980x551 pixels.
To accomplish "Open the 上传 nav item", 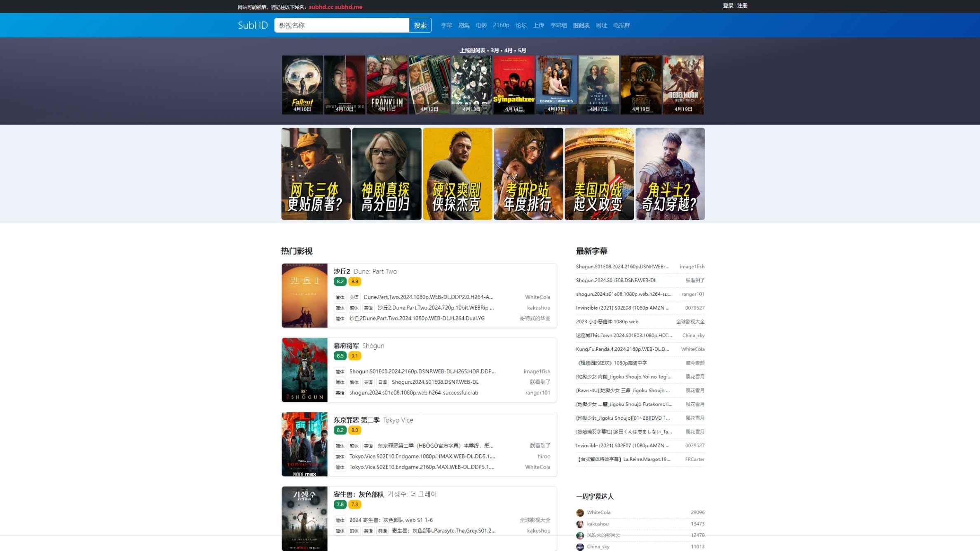I will point(539,25).
